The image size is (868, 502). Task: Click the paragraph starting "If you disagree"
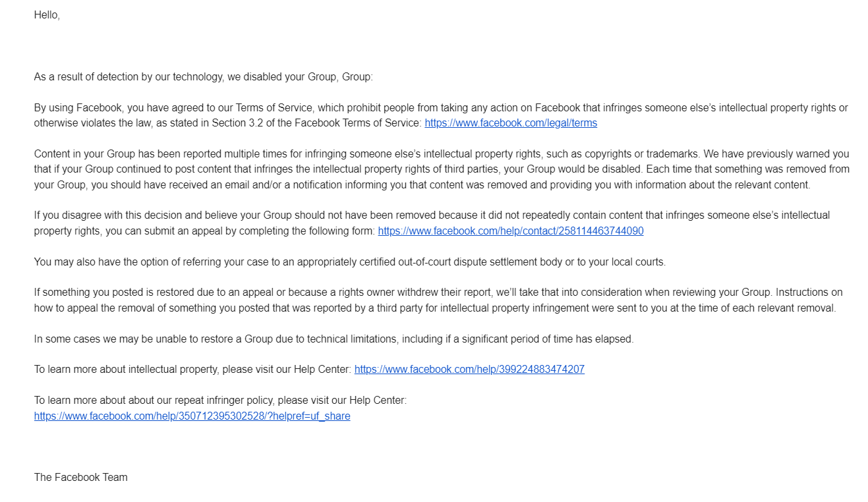[432, 223]
